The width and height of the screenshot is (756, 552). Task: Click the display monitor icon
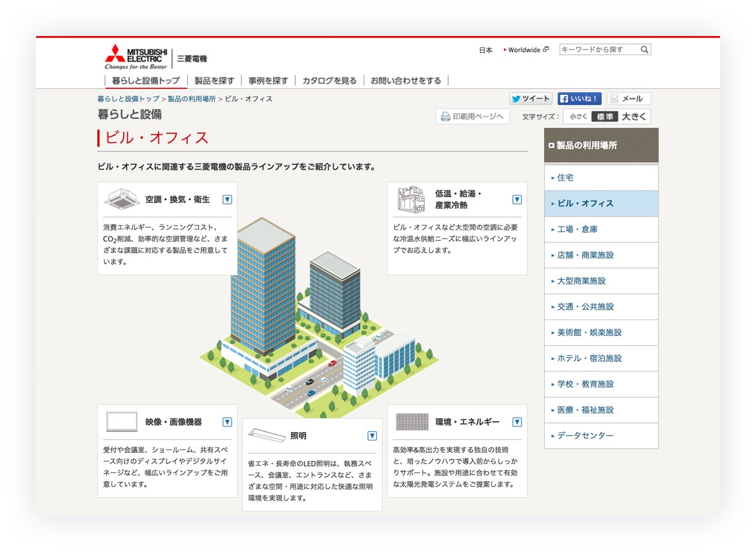tap(122, 422)
